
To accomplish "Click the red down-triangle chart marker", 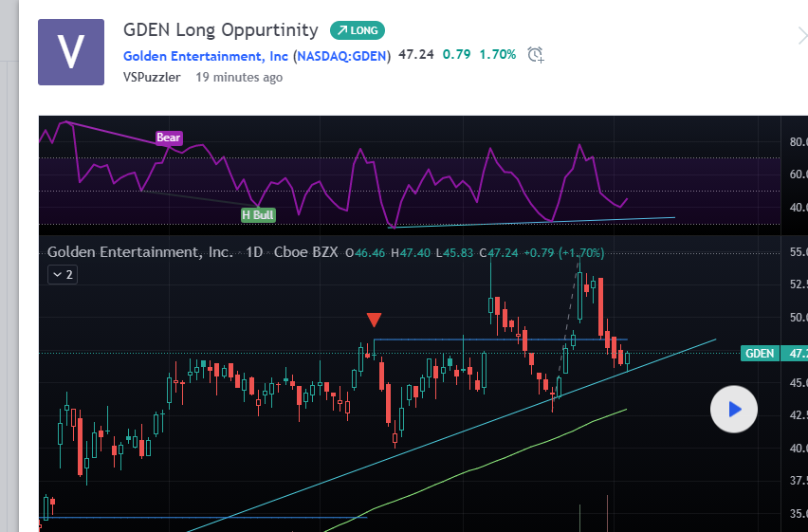I will point(375,320).
